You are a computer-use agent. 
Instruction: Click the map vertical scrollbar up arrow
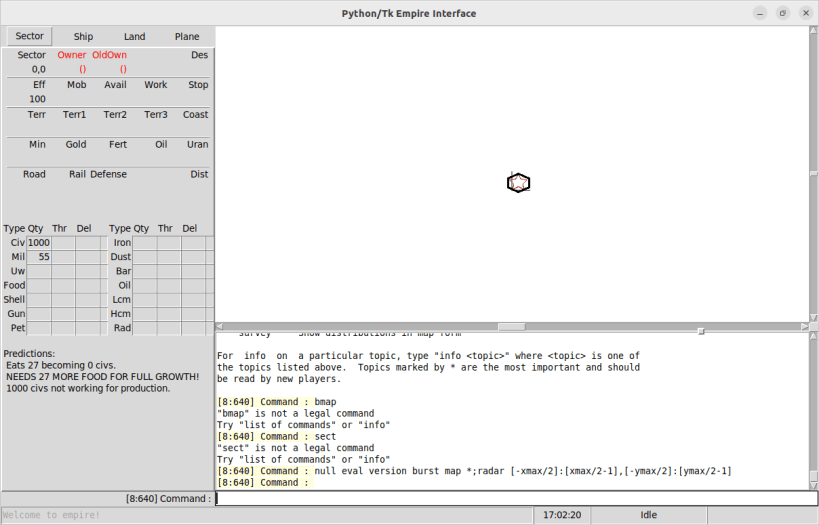click(x=814, y=31)
